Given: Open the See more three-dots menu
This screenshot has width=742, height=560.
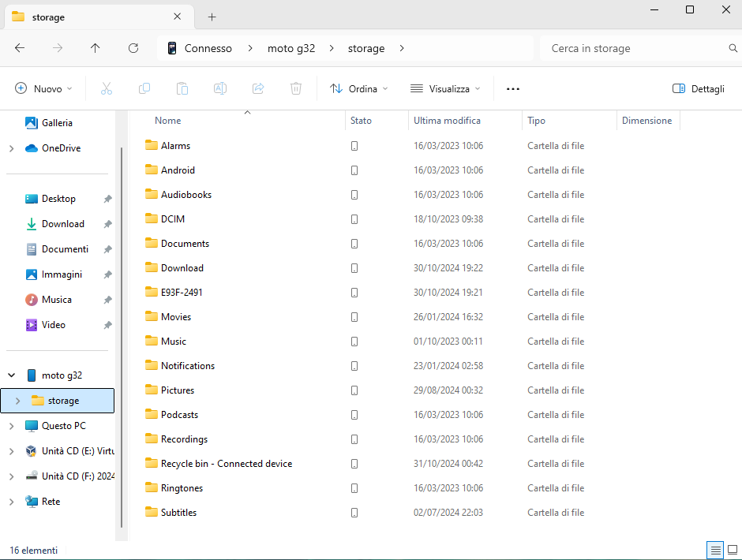Looking at the screenshot, I should click(513, 89).
